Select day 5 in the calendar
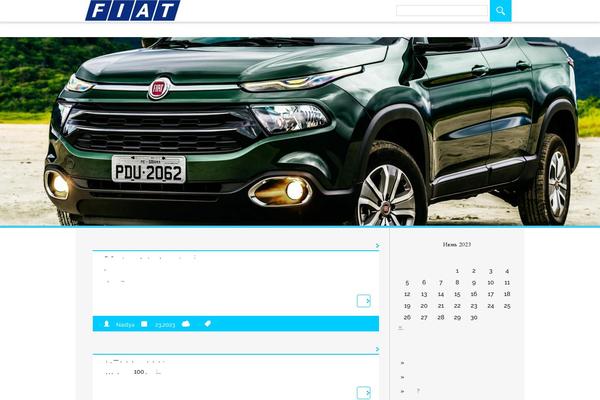Screen dimensions: 600x400 pos(407,282)
